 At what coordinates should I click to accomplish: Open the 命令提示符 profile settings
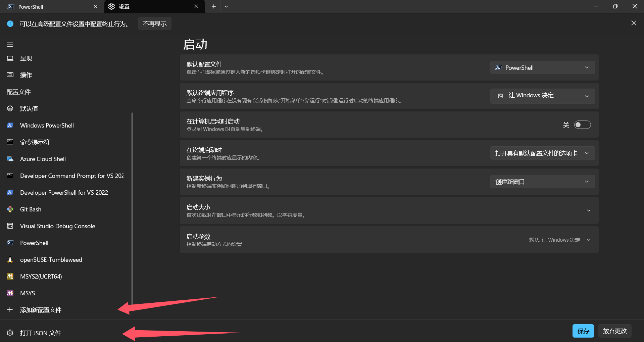coord(35,142)
